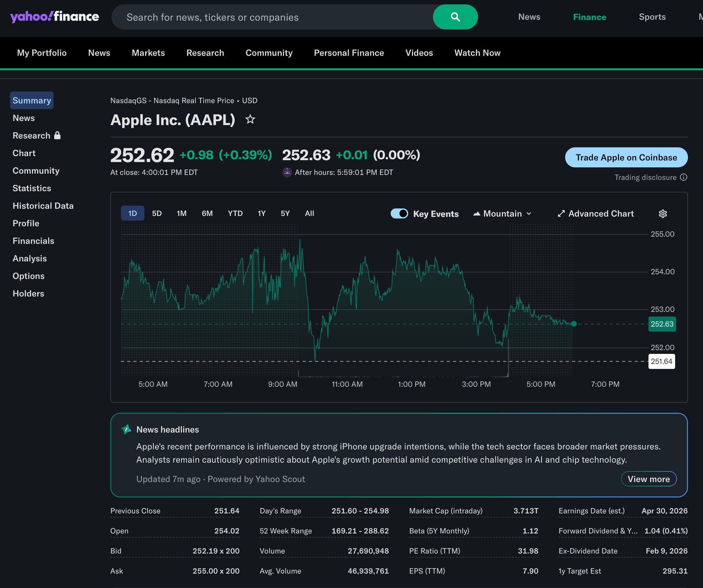Open chart settings gear icon
703x588 pixels.
[663, 214]
